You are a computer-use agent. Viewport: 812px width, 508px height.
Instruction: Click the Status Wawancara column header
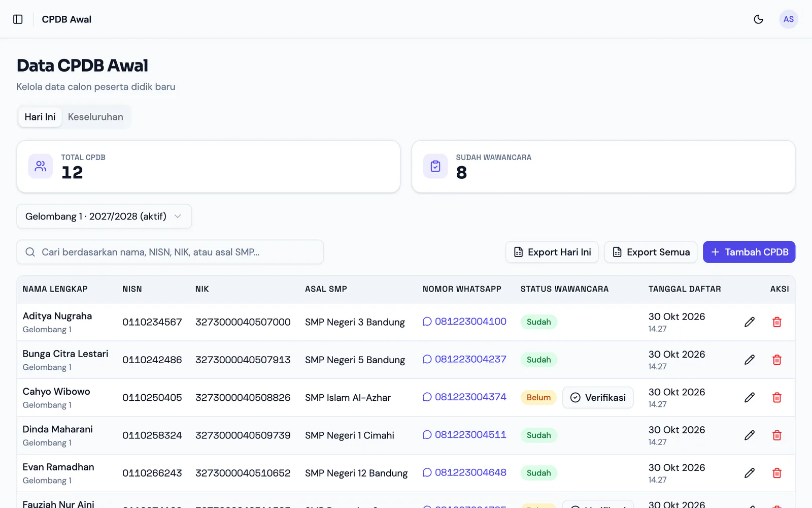tap(564, 289)
